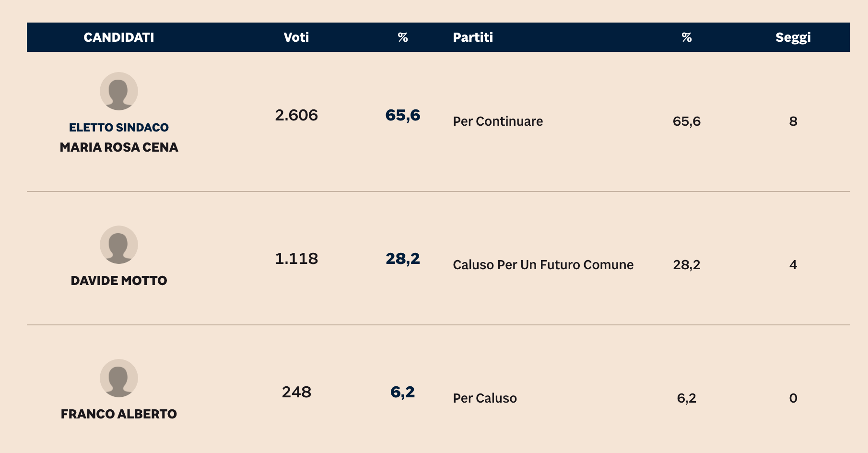
Task: Select the CANDIDATI column header
Action: 119,37
